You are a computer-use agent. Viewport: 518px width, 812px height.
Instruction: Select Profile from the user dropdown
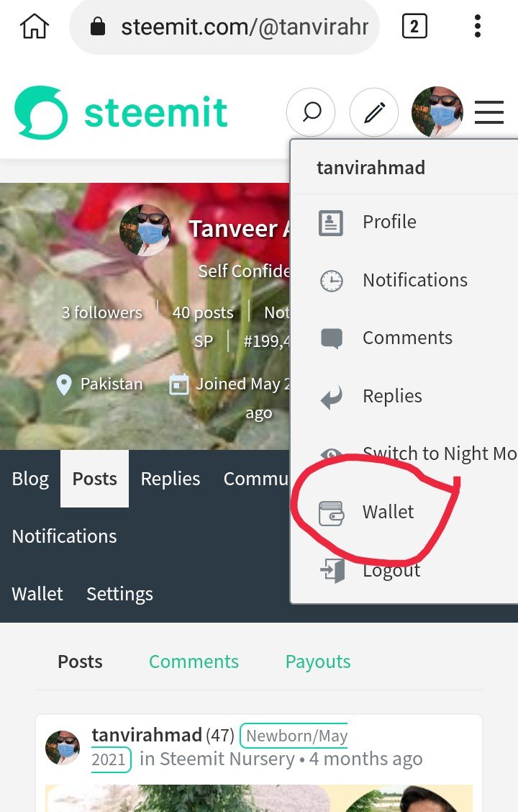pos(389,222)
